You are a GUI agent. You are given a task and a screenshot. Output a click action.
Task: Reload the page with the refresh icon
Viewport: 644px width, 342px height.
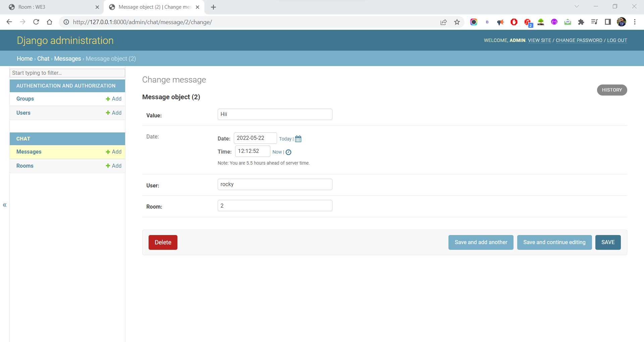coord(36,22)
